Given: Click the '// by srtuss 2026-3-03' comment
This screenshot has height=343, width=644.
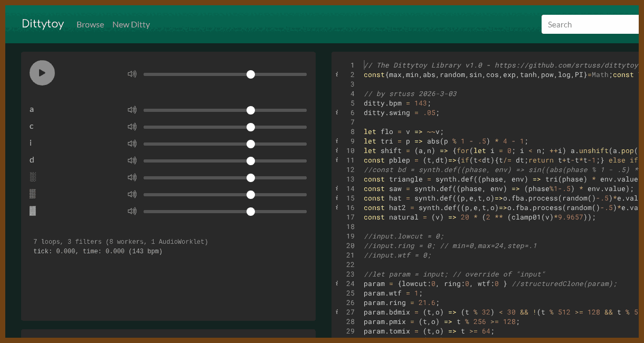Looking at the screenshot, I should 410,94.
